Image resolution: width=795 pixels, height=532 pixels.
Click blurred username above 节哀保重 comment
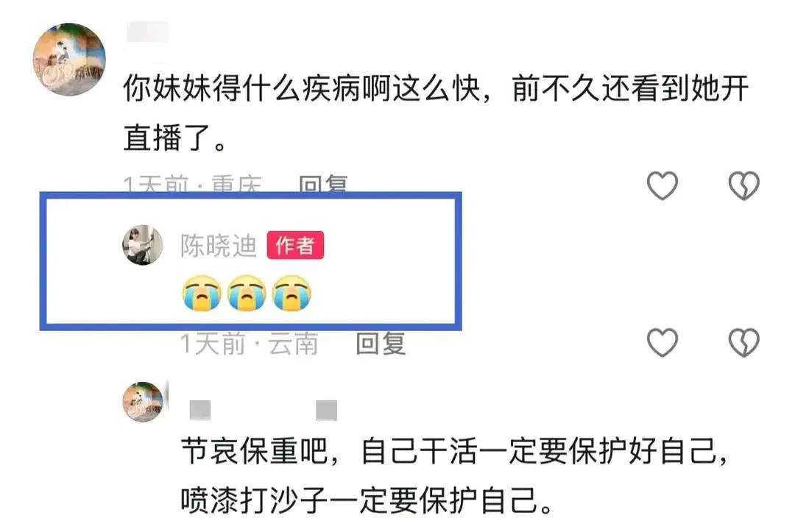click(263, 410)
